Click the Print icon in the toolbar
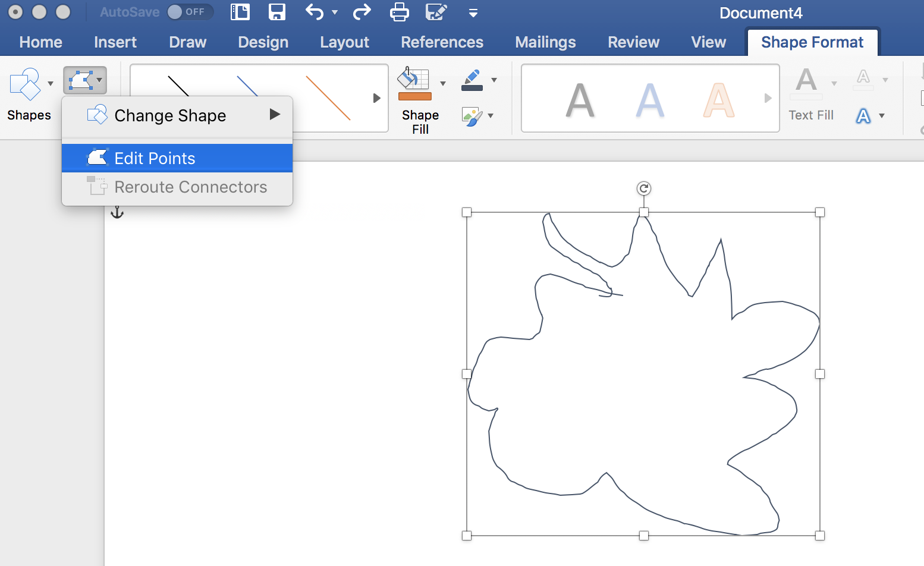Image resolution: width=924 pixels, height=566 pixels. pos(399,12)
